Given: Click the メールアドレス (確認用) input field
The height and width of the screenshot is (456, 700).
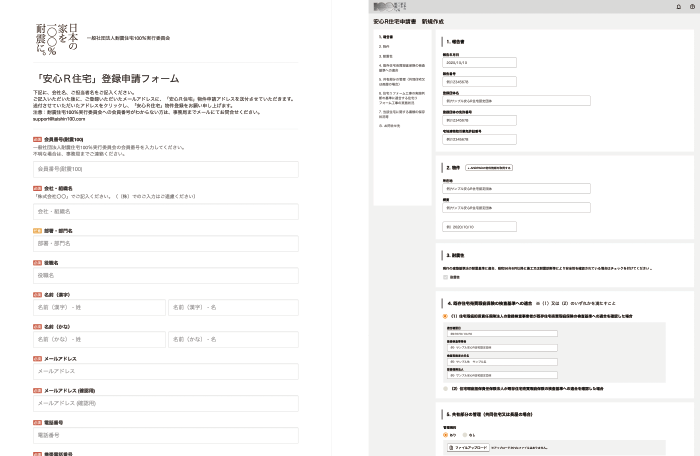Looking at the screenshot, I should (166, 404).
